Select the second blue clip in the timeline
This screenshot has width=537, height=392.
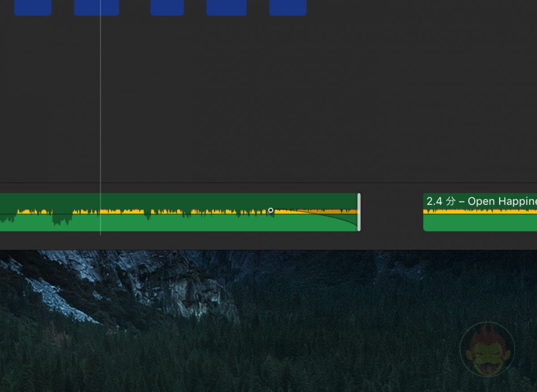point(97,7)
